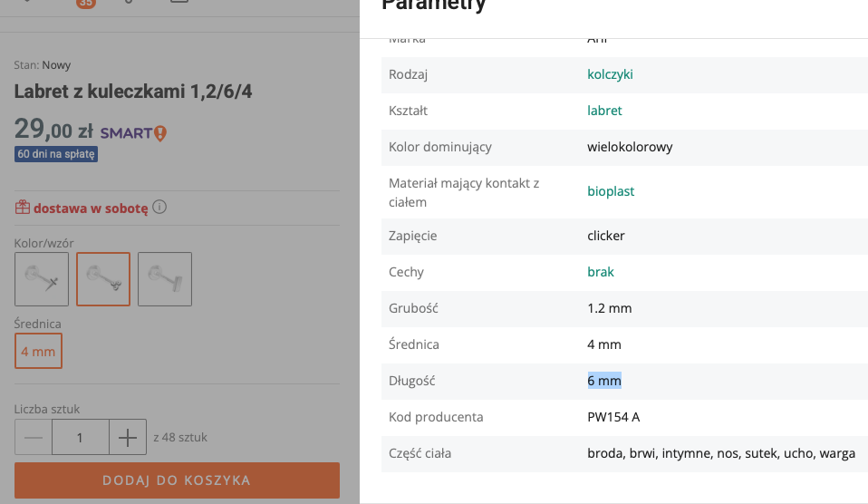Screen dimensions: 868x504
Task: Follow the bioplast material link
Action: (x=611, y=191)
